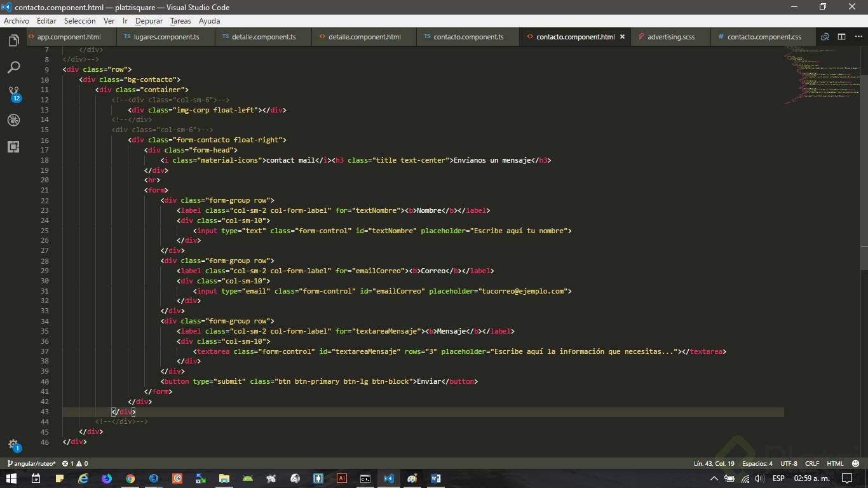
Task: Switch to the lugares.component.ts tab
Action: (x=166, y=37)
